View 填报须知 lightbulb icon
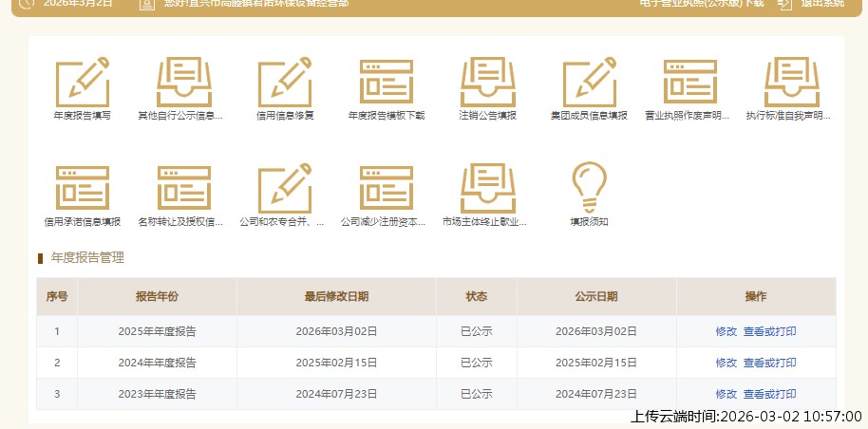The height and width of the screenshot is (429, 868). (589, 187)
